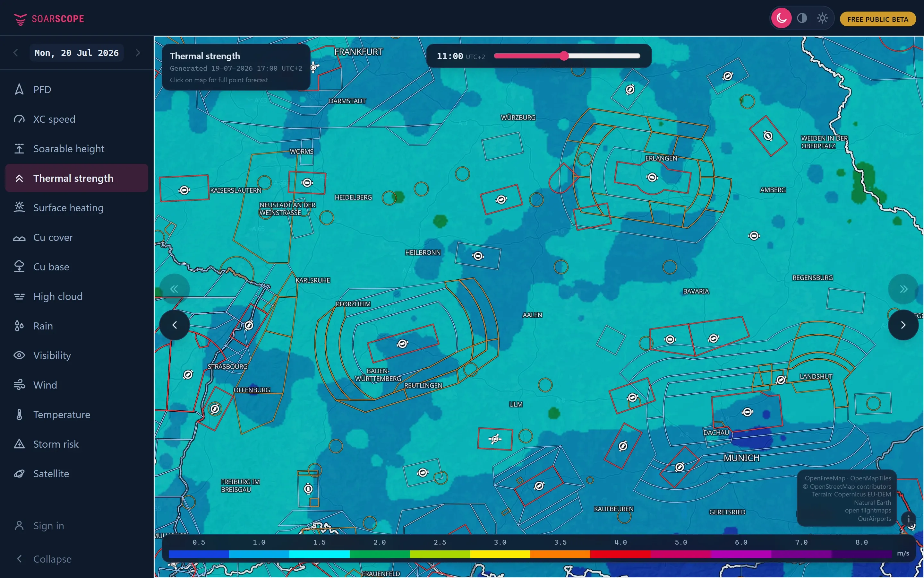
Task: Click the Rain droplets icon
Action: pyautogui.click(x=19, y=326)
